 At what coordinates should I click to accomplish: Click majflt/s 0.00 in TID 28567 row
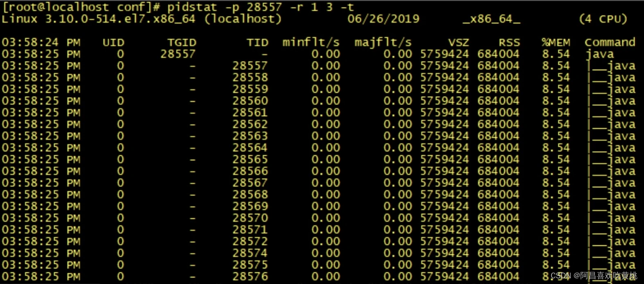pyautogui.click(x=397, y=183)
